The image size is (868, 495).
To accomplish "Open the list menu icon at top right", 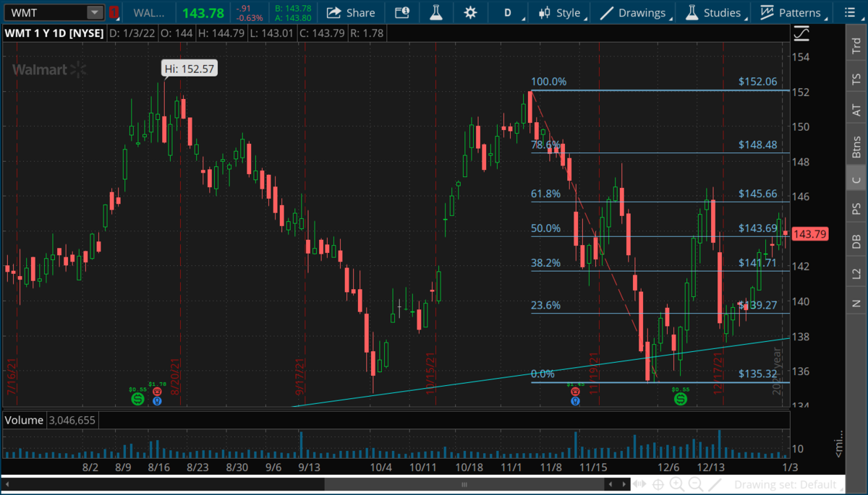I will pyautogui.click(x=851, y=12).
